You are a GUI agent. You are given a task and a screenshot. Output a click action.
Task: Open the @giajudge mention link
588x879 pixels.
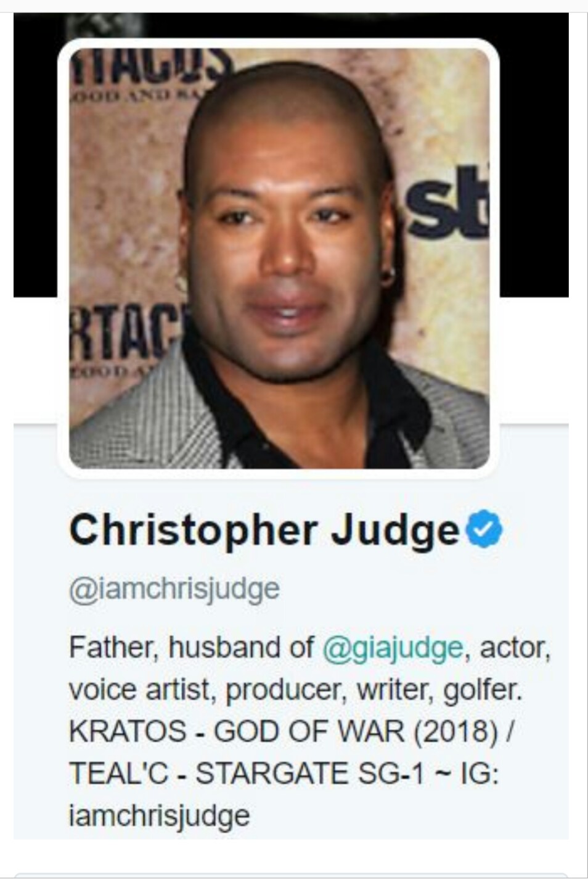[x=393, y=648]
